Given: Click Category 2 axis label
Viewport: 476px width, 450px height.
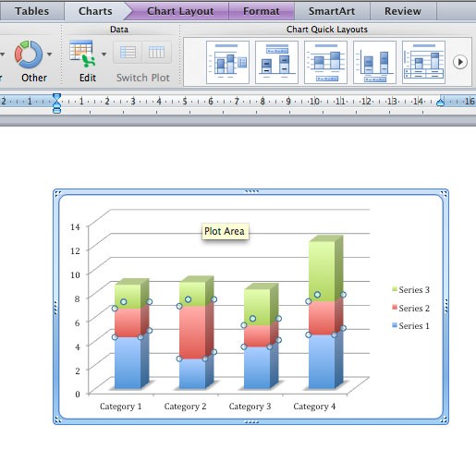Looking at the screenshot, I should [x=185, y=407].
